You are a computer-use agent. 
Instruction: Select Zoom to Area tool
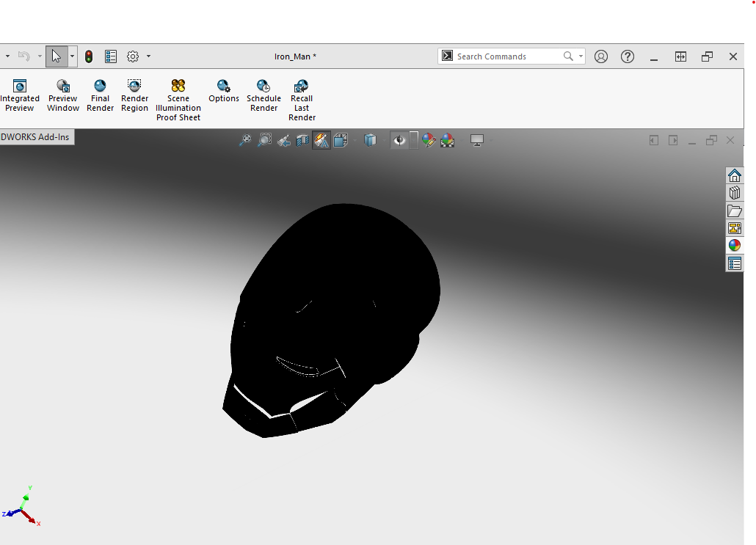coord(264,140)
